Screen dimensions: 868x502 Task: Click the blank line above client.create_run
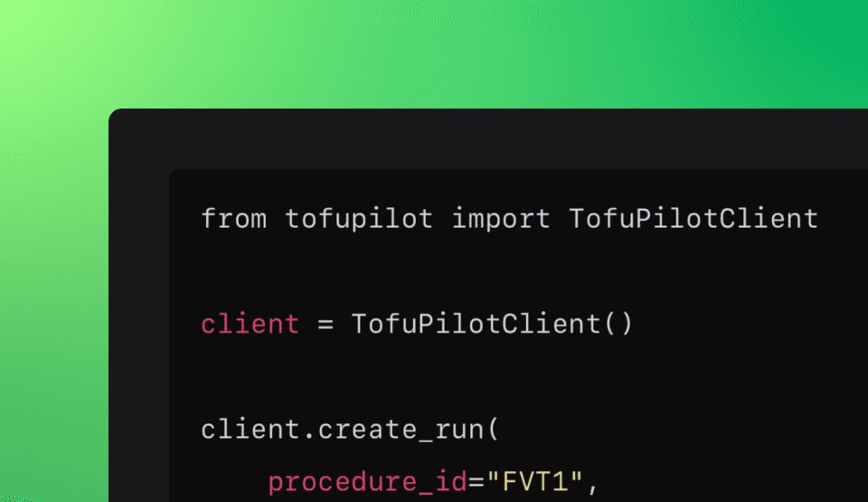tap(518, 376)
